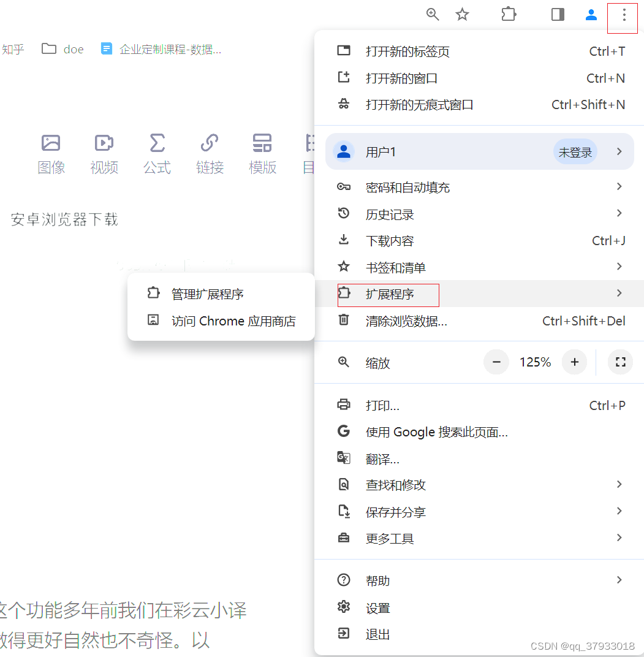Expand the 保存并分享 chevron arrow

pyautogui.click(x=619, y=511)
